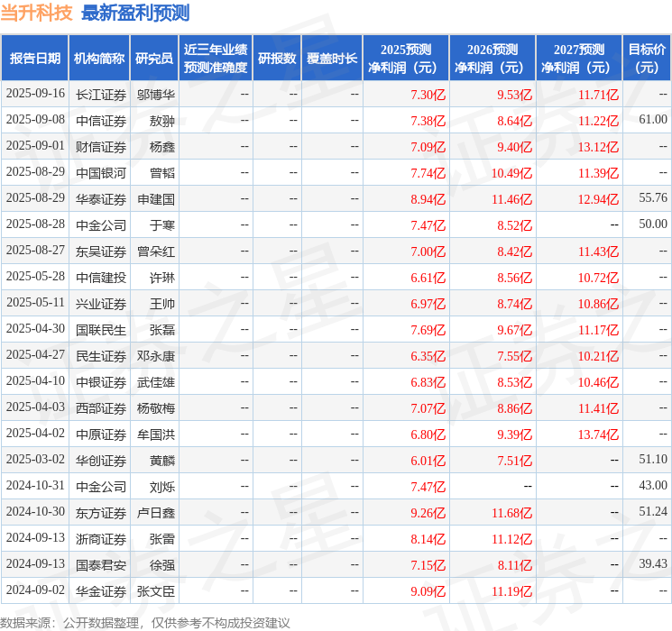This screenshot has width=672, height=631.
Task: Click the 2027预测净利润 column header
Action: pos(579,58)
